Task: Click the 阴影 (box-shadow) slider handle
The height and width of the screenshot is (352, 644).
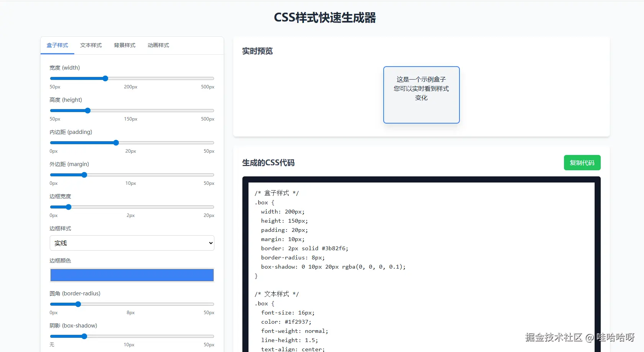Action: [x=84, y=336]
